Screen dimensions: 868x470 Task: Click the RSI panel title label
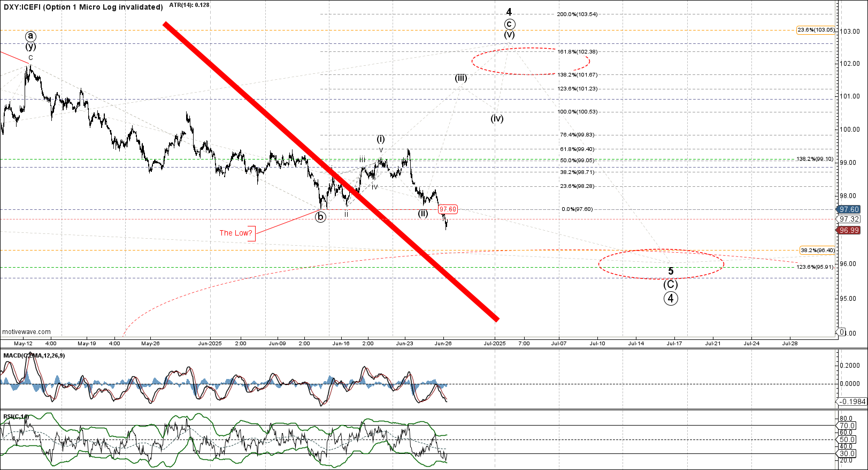16,416
